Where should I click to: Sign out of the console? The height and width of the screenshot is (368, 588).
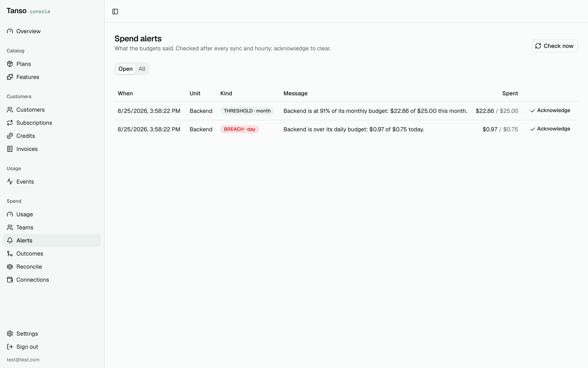click(x=52, y=347)
